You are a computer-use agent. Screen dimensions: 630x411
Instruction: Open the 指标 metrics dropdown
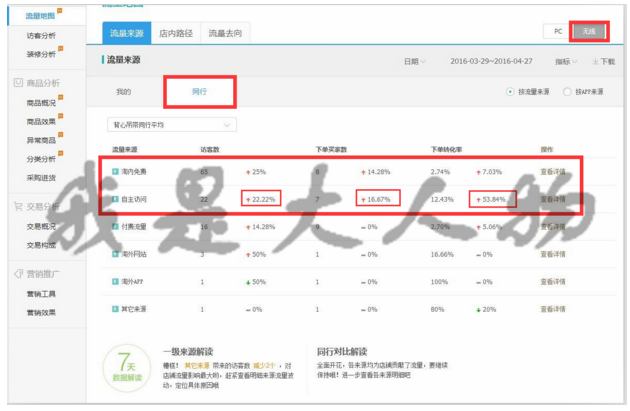point(567,61)
